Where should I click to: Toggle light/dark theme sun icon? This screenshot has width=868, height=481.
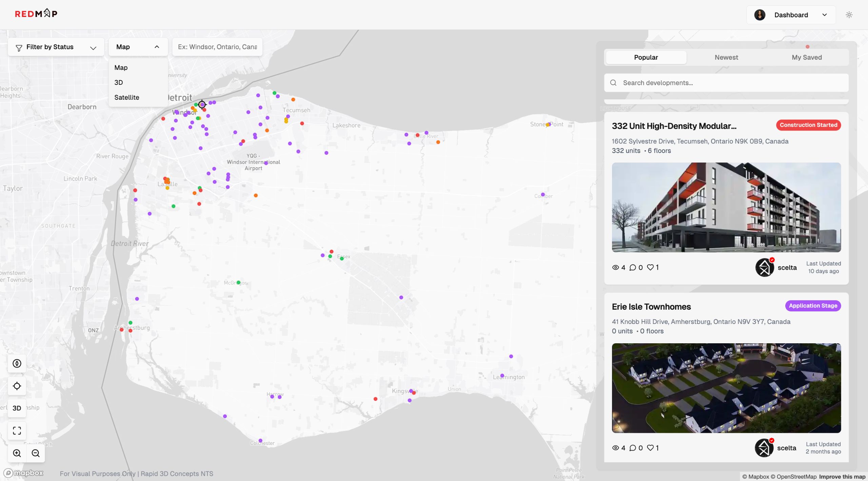pyautogui.click(x=849, y=15)
